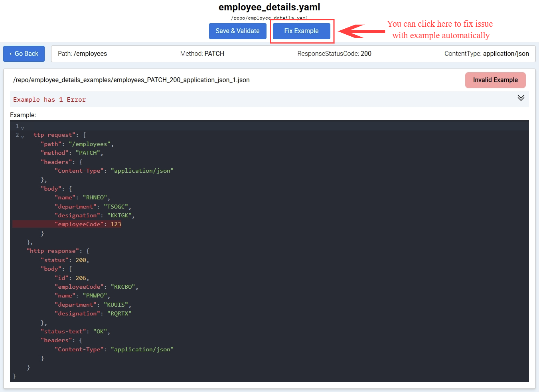
Task: Click the ContentType: application/json label
Action: click(x=486, y=54)
